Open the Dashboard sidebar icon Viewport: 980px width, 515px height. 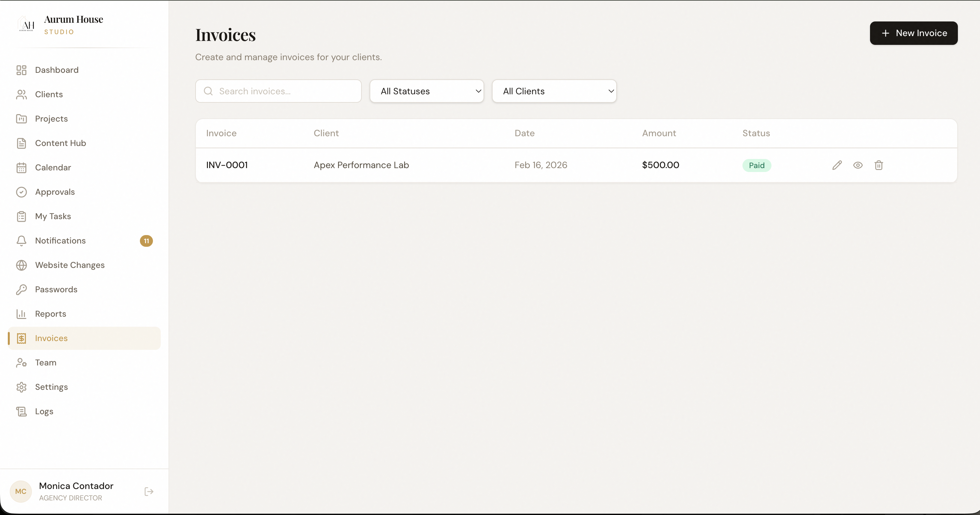(x=22, y=70)
